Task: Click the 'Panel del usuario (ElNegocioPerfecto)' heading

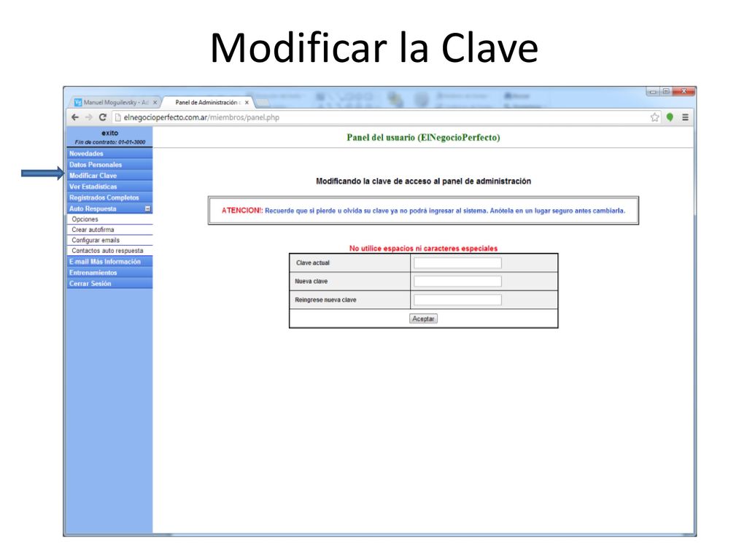Action: [x=423, y=138]
